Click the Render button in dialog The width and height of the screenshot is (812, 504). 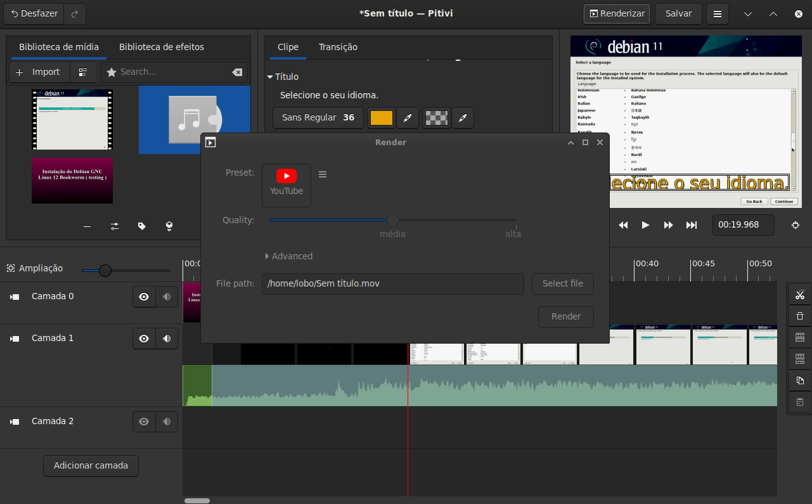coord(566,316)
